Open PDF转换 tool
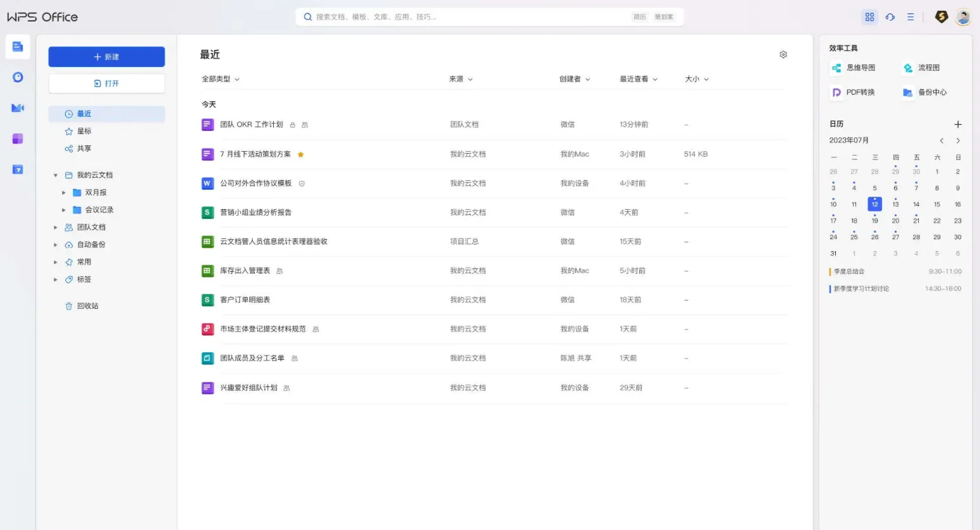 point(853,92)
